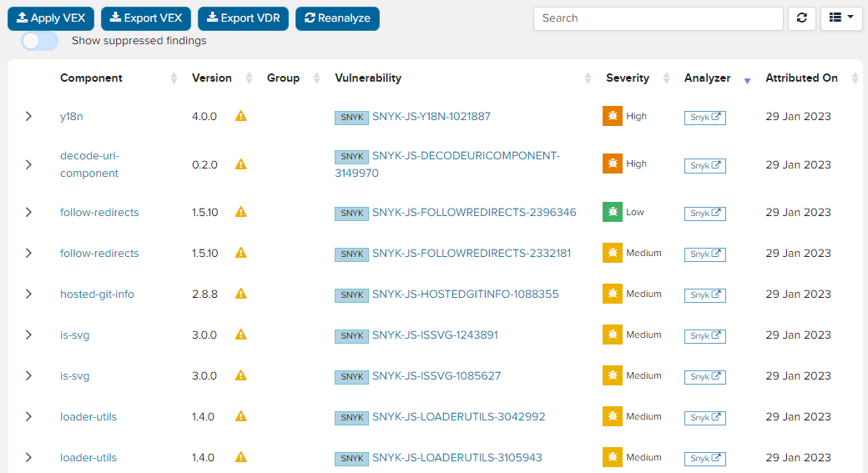The height and width of the screenshot is (473, 868).
Task: Open Snyk analyzer link for decode-uri-component
Action: tap(705, 165)
